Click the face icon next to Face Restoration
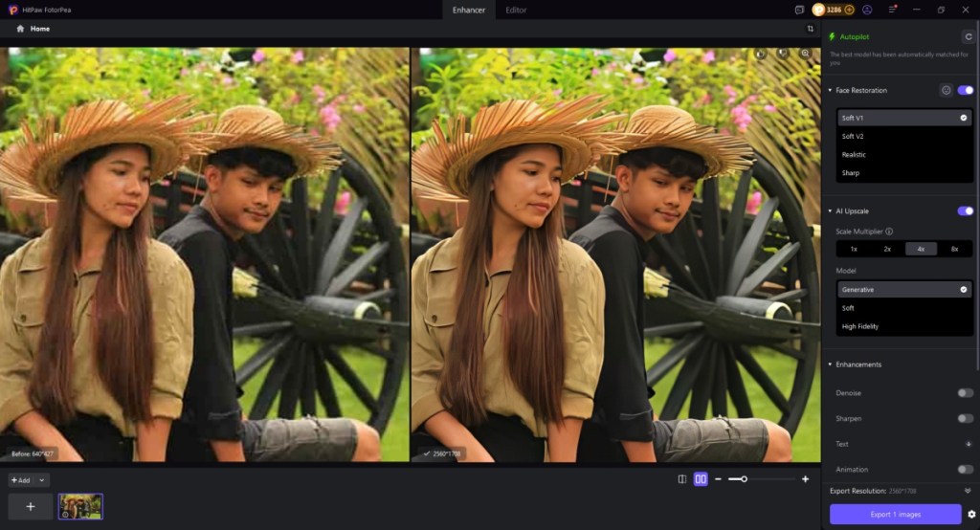The height and width of the screenshot is (530, 980). 947,90
